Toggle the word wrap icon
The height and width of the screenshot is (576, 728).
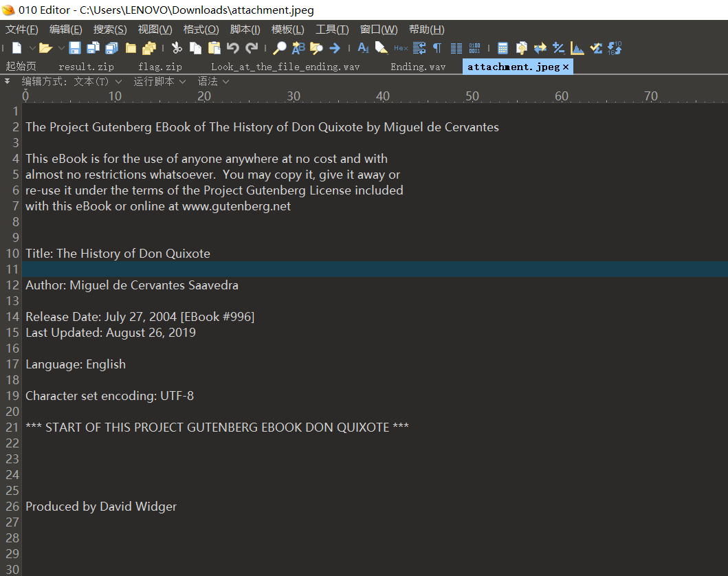click(419, 48)
